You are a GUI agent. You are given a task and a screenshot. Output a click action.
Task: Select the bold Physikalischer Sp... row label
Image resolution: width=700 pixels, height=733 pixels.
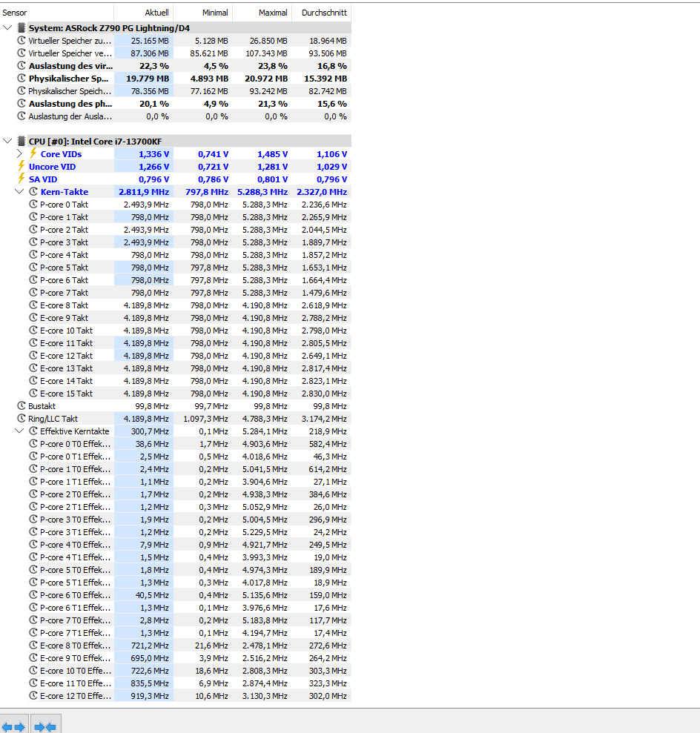click(x=69, y=79)
